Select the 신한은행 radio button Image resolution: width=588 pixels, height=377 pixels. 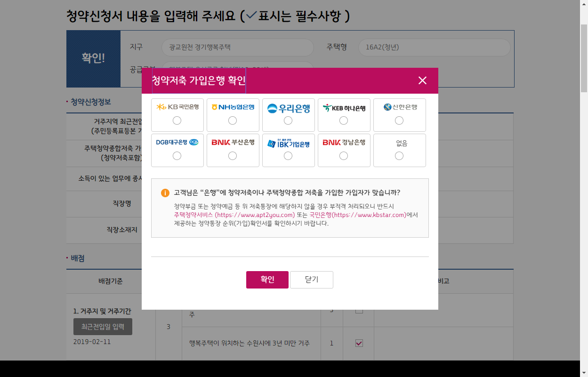click(x=399, y=120)
